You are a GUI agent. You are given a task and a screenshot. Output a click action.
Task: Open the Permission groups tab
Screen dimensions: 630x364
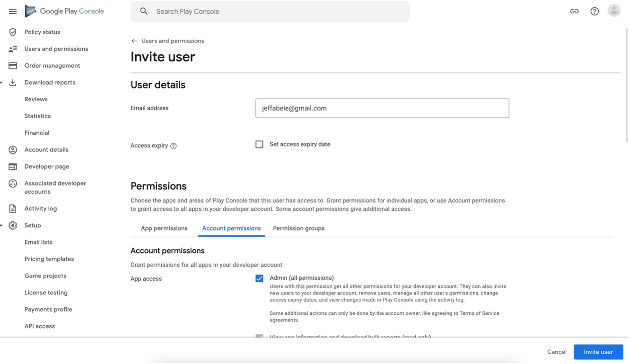(298, 228)
